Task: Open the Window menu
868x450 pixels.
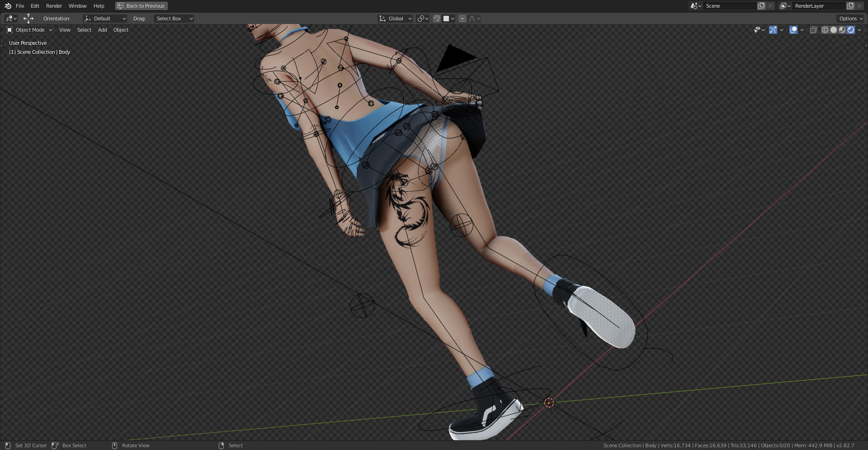Action: click(x=77, y=6)
